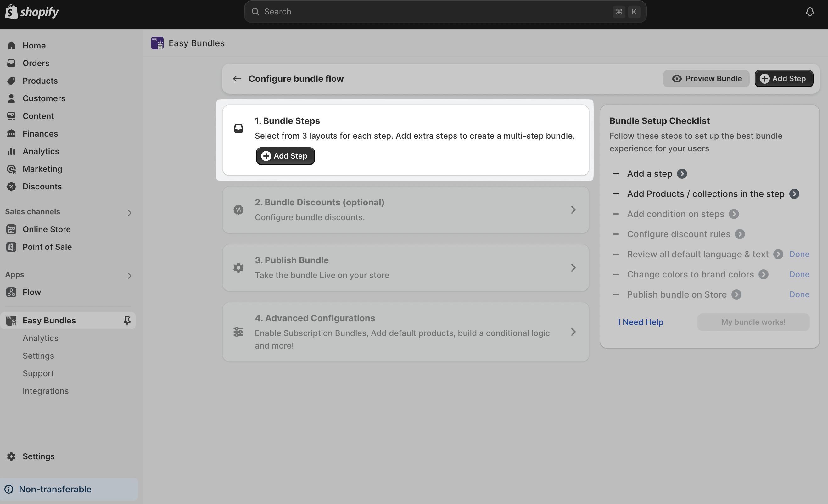The width and height of the screenshot is (828, 504).
Task: Click the I Need Help link
Action: pos(640,322)
